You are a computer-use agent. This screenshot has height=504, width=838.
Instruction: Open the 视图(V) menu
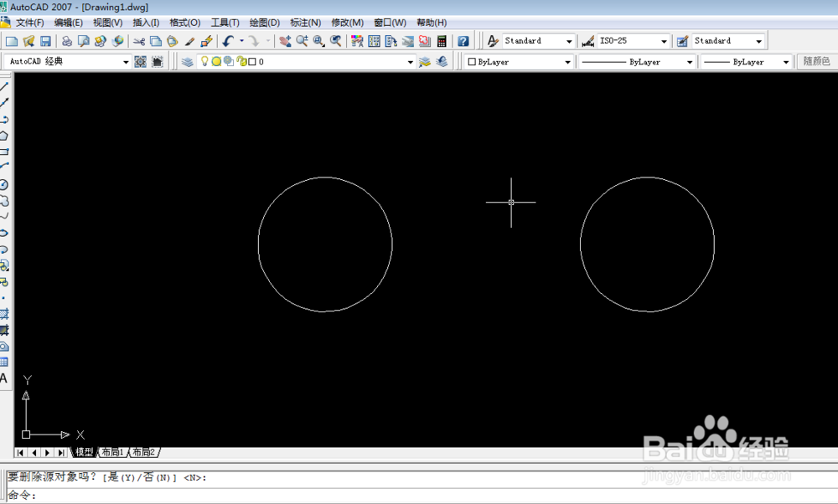107,23
